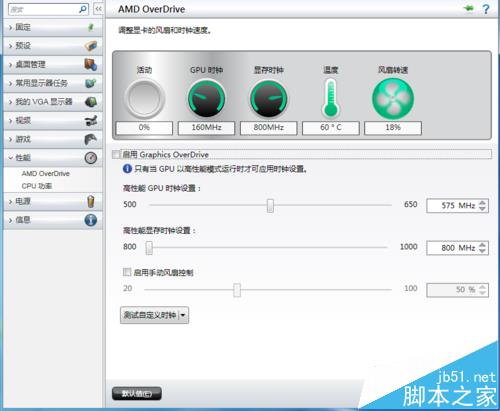Expand the 信息 section
The height and width of the screenshot is (411, 500).
(10, 220)
